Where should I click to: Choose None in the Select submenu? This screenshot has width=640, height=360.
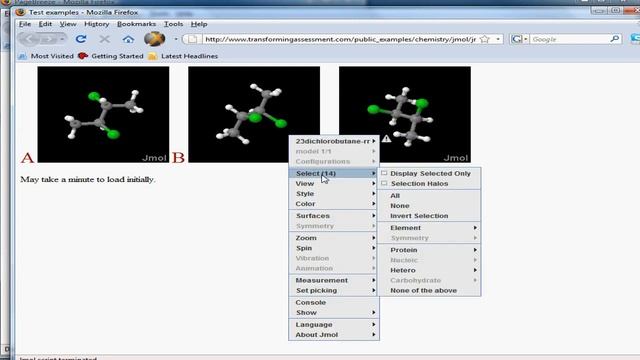tap(429, 206)
